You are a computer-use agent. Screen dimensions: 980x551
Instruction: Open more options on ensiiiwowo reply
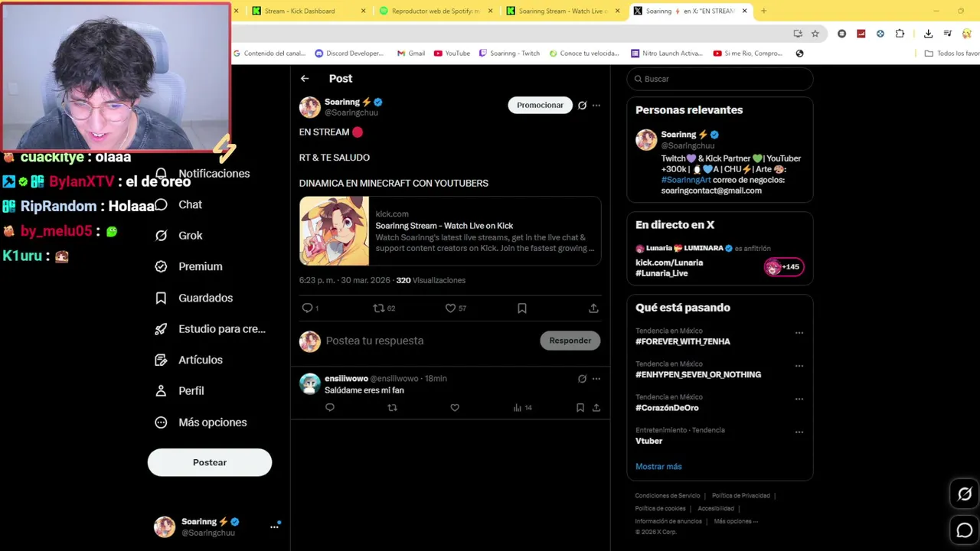(596, 379)
